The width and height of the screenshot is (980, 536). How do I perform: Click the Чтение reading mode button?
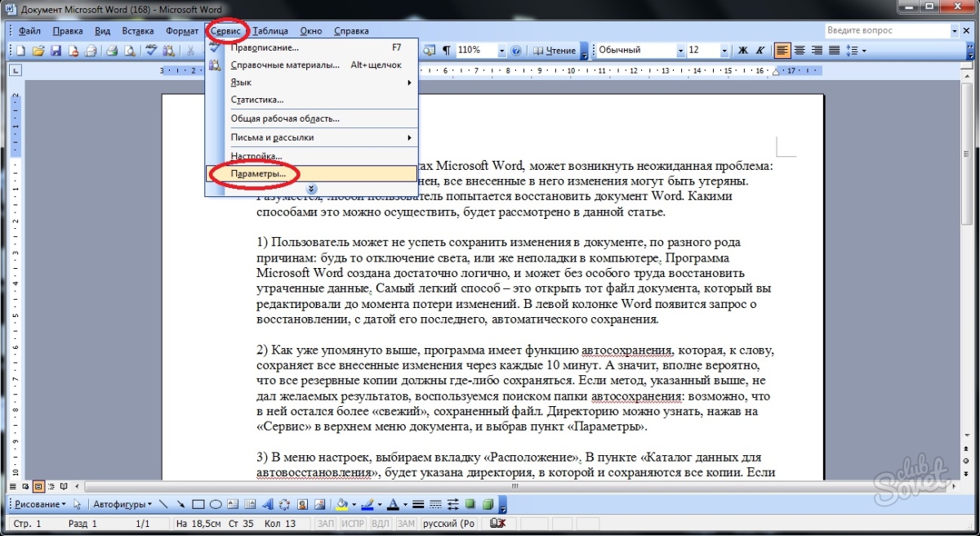pyautogui.click(x=555, y=50)
